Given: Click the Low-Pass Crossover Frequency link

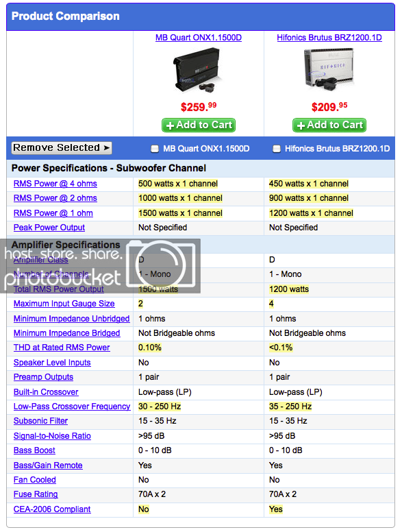Looking at the screenshot, I should click(x=72, y=407).
